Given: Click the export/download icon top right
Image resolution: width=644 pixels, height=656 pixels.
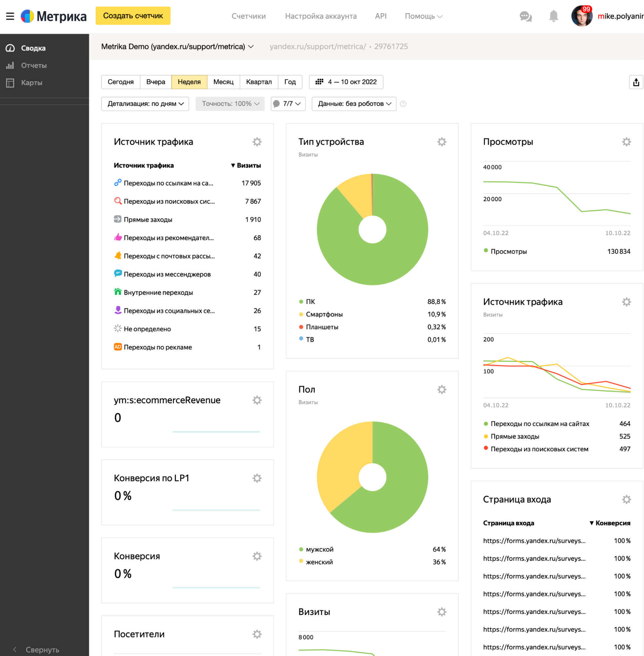Looking at the screenshot, I should pos(636,81).
